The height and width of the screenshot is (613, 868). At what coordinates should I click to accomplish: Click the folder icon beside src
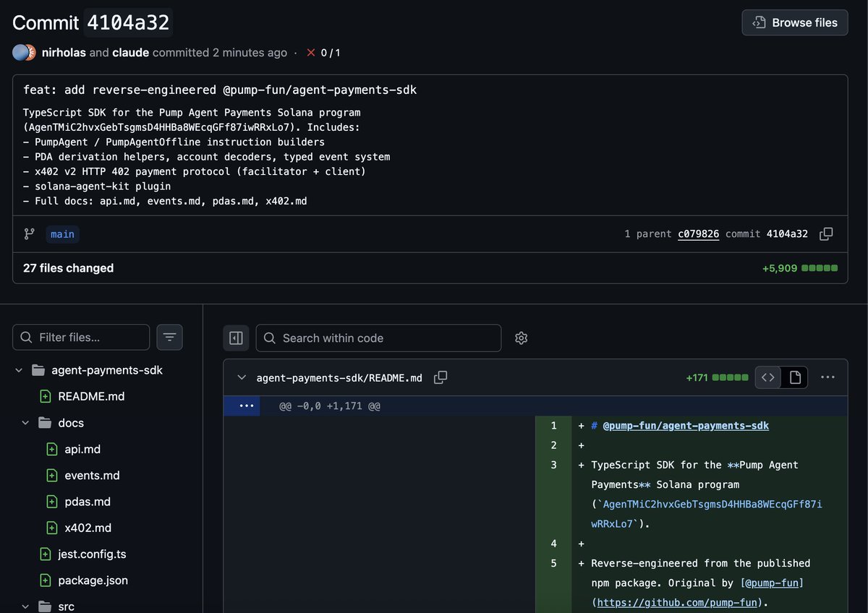point(45,606)
